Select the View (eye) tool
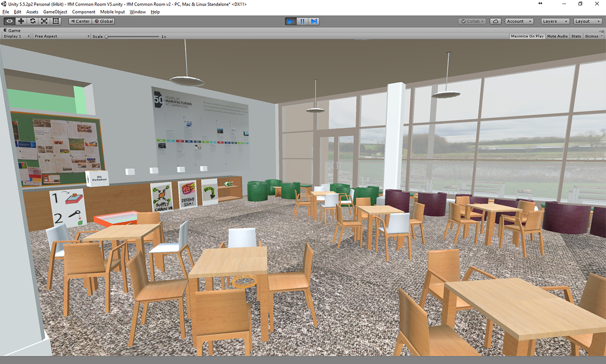 coord(10,21)
